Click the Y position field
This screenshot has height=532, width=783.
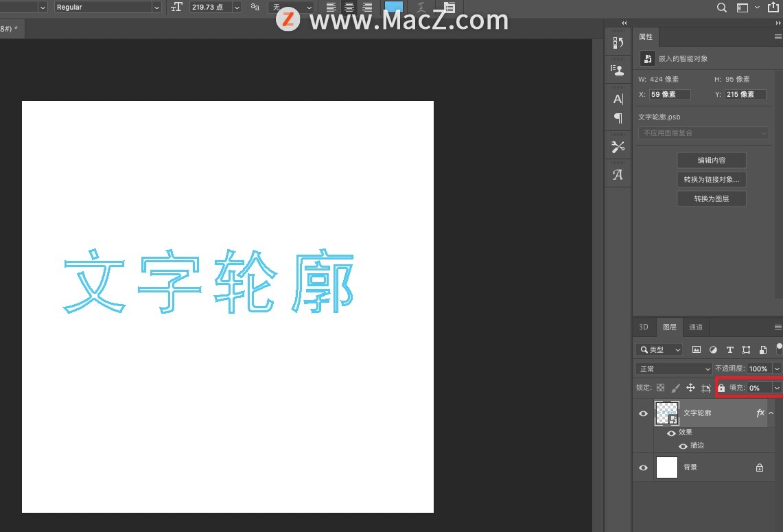point(745,95)
